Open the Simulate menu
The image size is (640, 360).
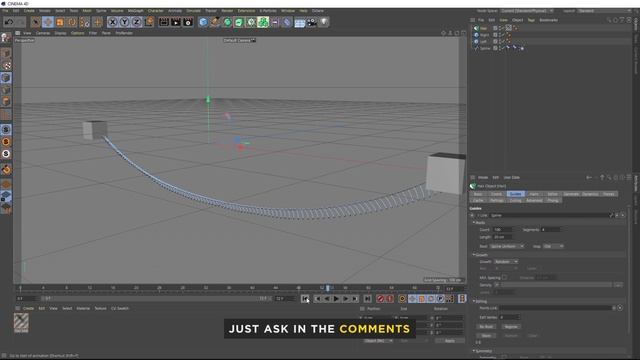click(x=193, y=11)
